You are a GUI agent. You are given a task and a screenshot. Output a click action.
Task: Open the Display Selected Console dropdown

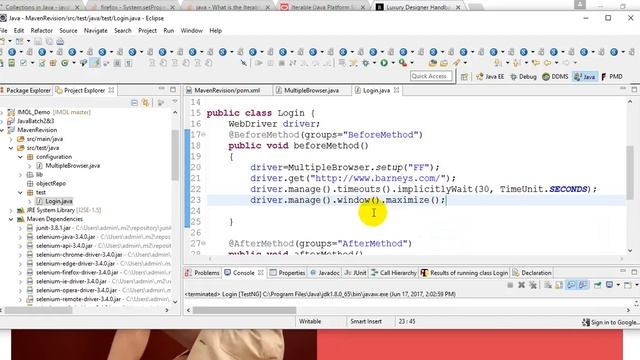pyautogui.click(x=618, y=285)
